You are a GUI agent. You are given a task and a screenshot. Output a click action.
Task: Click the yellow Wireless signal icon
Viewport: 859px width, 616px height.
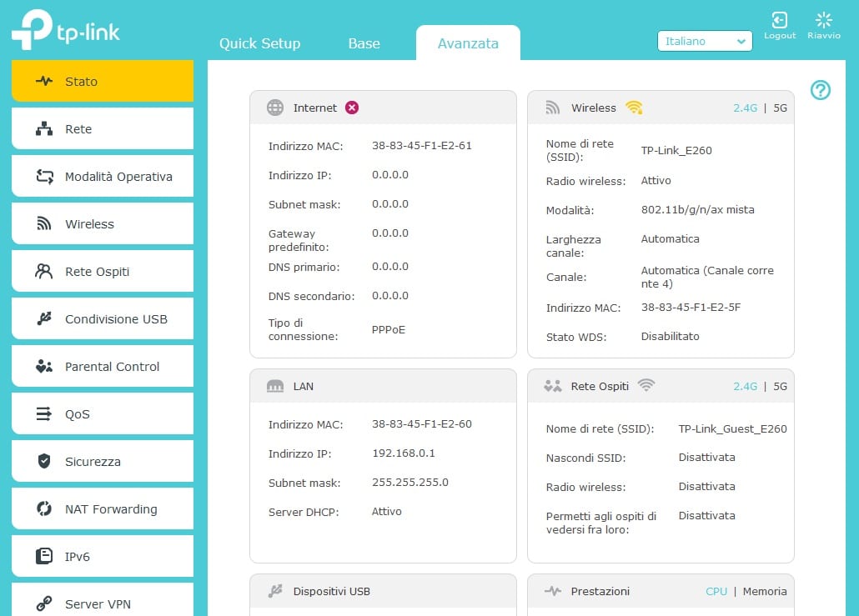coord(634,108)
